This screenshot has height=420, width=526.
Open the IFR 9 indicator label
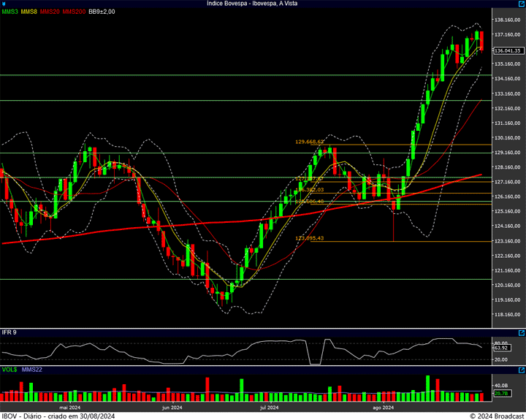9,332
